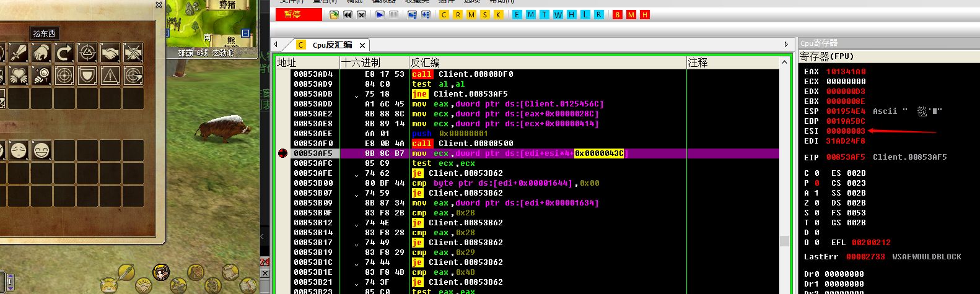Open file icon in debugger toolbar
The width and height of the screenshot is (980, 294).
(x=335, y=14)
